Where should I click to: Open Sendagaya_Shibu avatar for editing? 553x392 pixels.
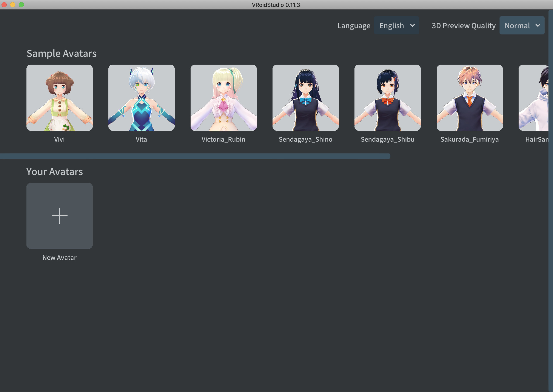[x=387, y=98]
